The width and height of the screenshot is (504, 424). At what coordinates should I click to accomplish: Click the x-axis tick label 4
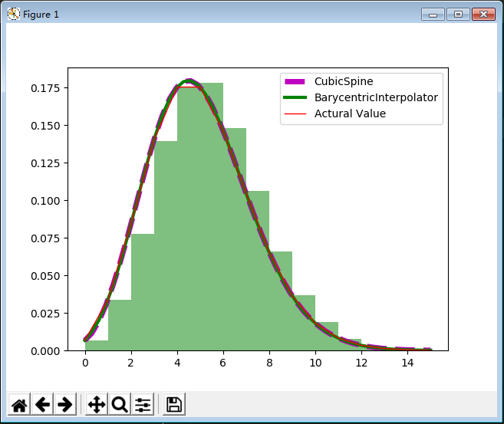(177, 363)
